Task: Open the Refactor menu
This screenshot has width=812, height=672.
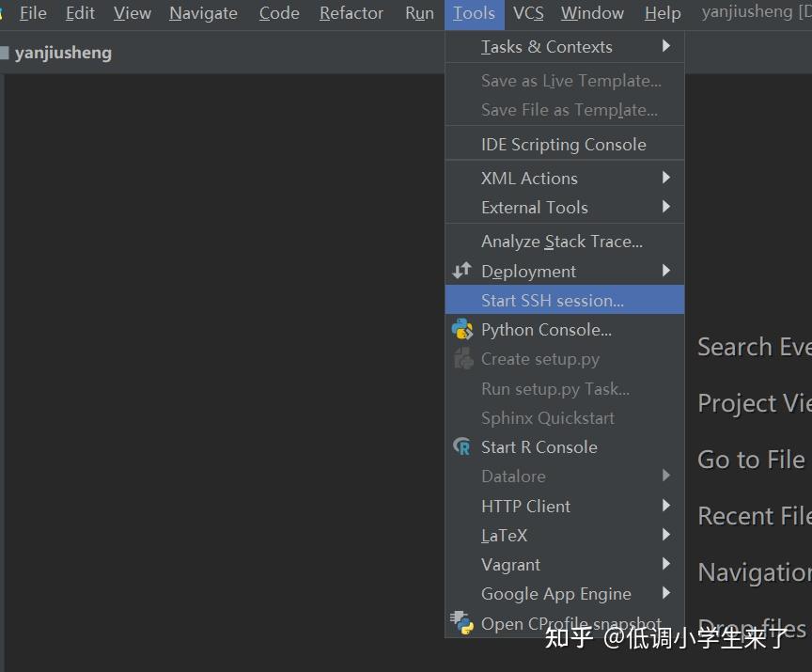Action: [x=351, y=13]
